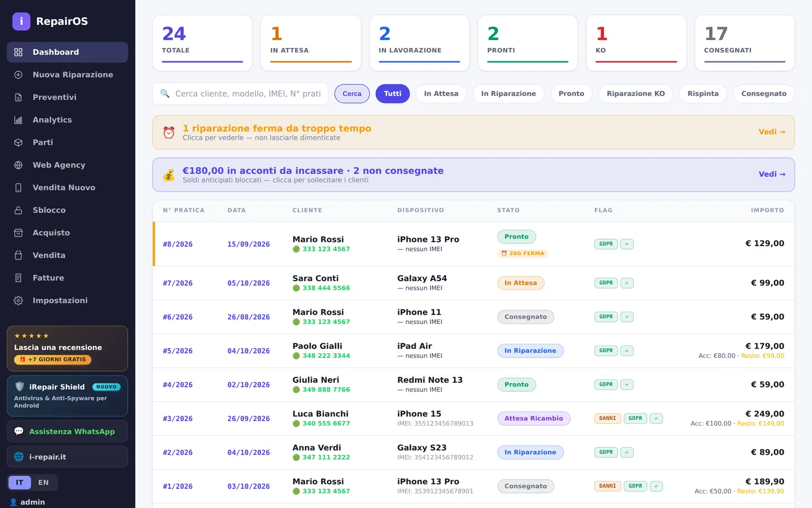Click the Acquisto sidebar icon
812x508 pixels.
[x=18, y=233]
